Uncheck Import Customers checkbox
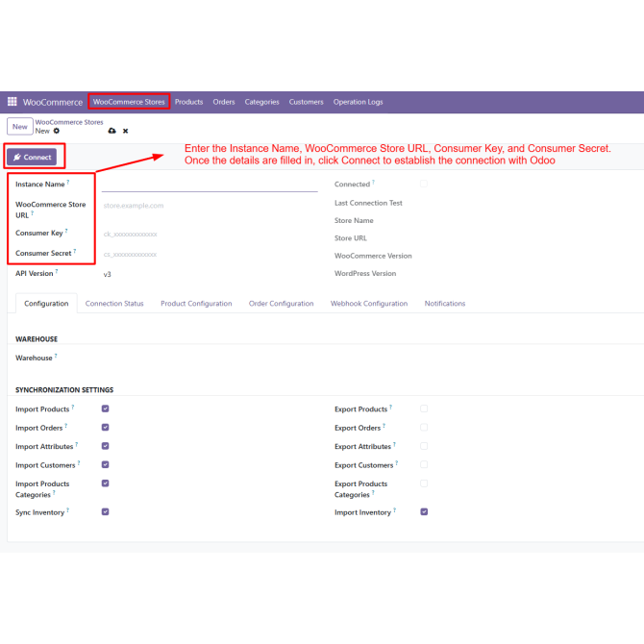 tap(105, 464)
